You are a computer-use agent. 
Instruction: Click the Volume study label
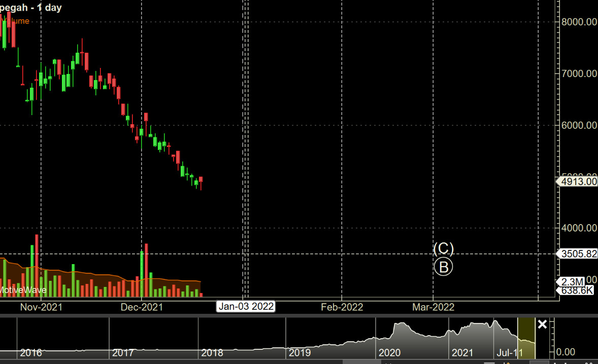coord(16,21)
